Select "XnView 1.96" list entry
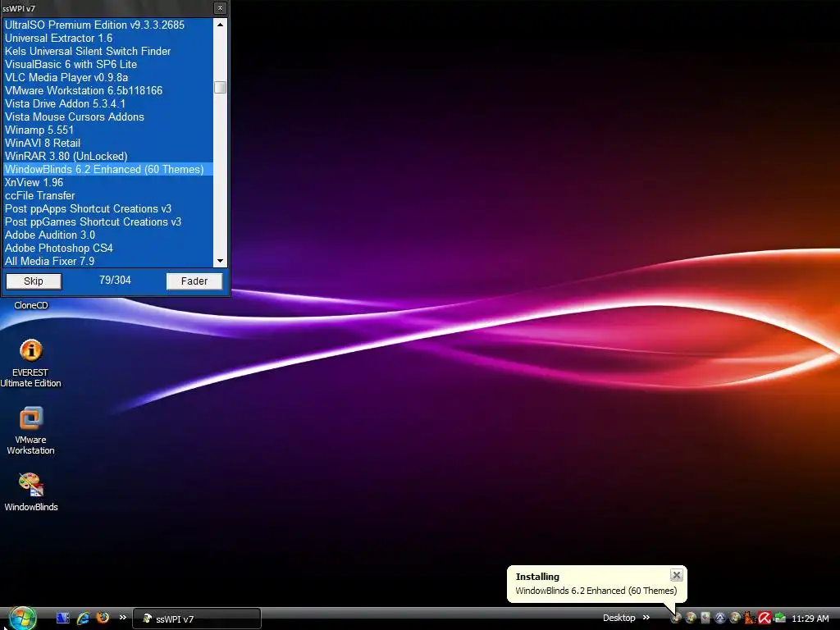Image resolution: width=840 pixels, height=630 pixels. click(108, 182)
